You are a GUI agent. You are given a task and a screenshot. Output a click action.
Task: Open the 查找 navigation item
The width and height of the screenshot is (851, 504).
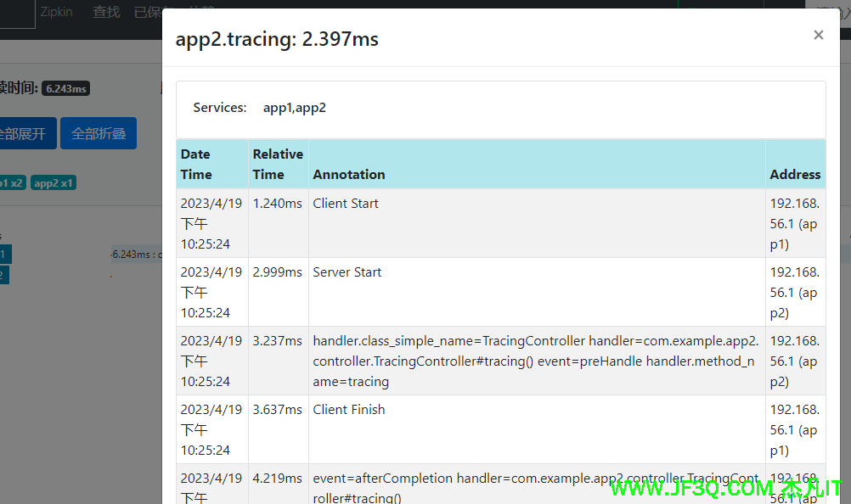(x=106, y=12)
